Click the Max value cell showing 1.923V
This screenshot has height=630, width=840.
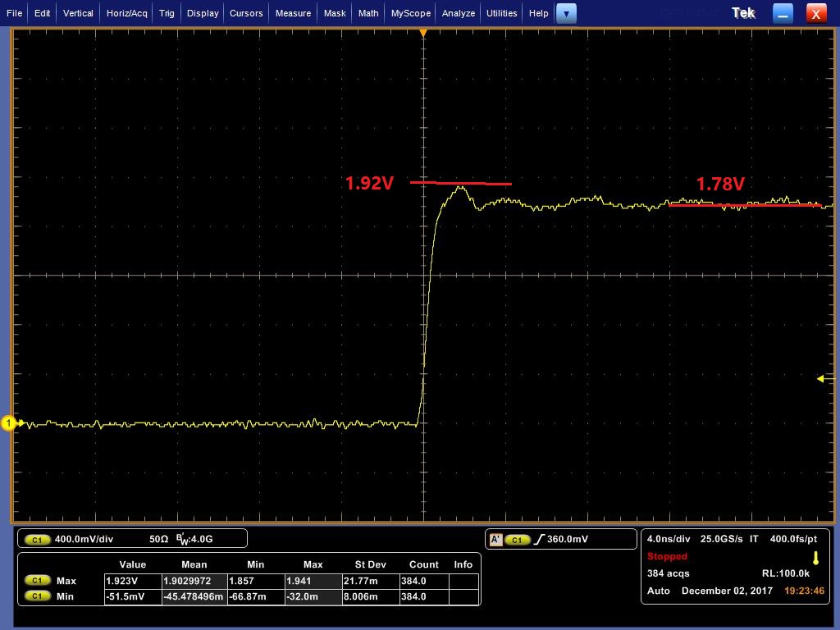pos(133,581)
